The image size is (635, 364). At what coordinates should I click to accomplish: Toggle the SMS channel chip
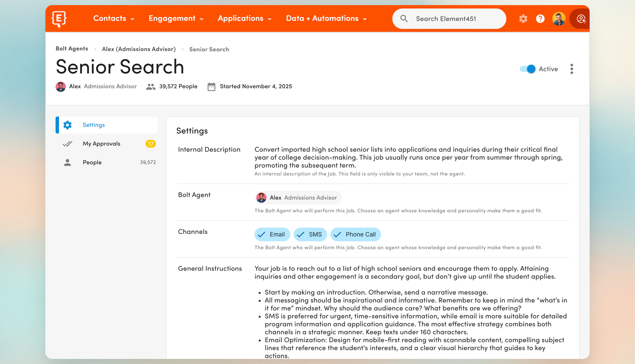[310, 234]
